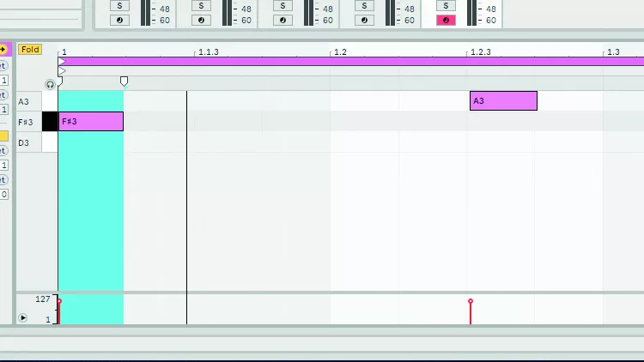Select the F#3 note in the piano roll
The image size is (644, 362).
91,122
